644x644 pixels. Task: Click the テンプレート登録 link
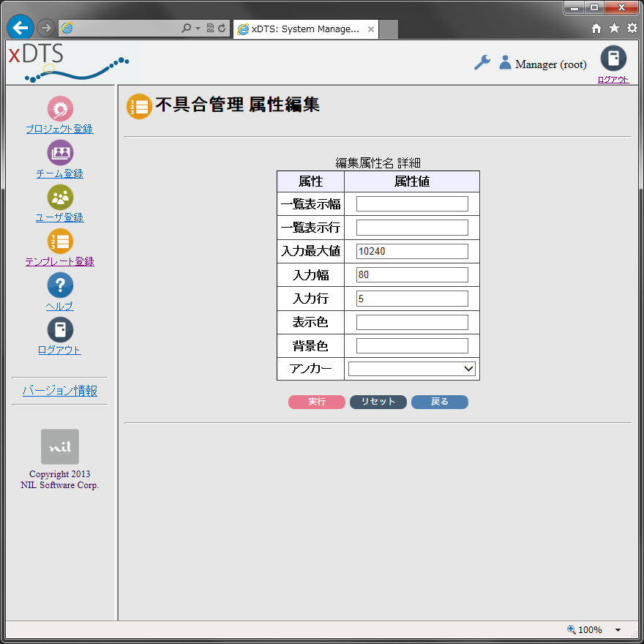[59, 262]
